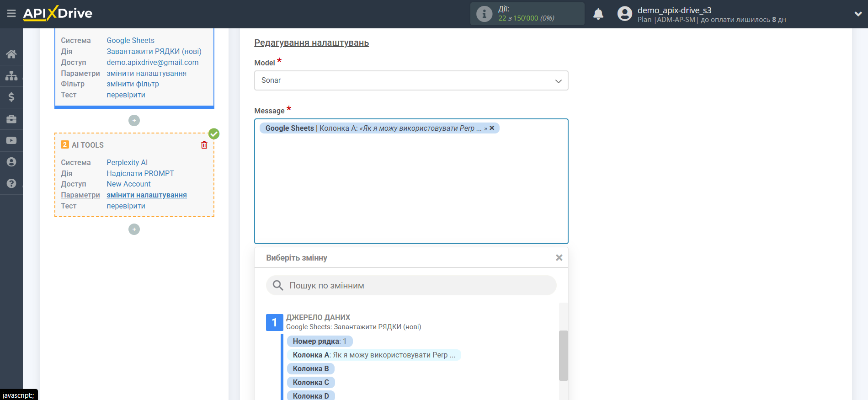Viewport: 868px width, 400px height.
Task: Click the змінити фільтр link
Action: pos(133,84)
